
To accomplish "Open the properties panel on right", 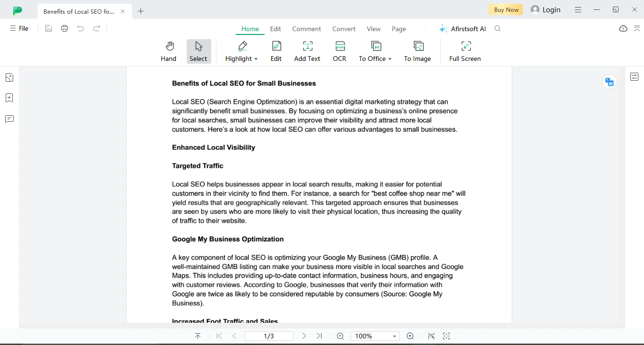I will point(635,76).
